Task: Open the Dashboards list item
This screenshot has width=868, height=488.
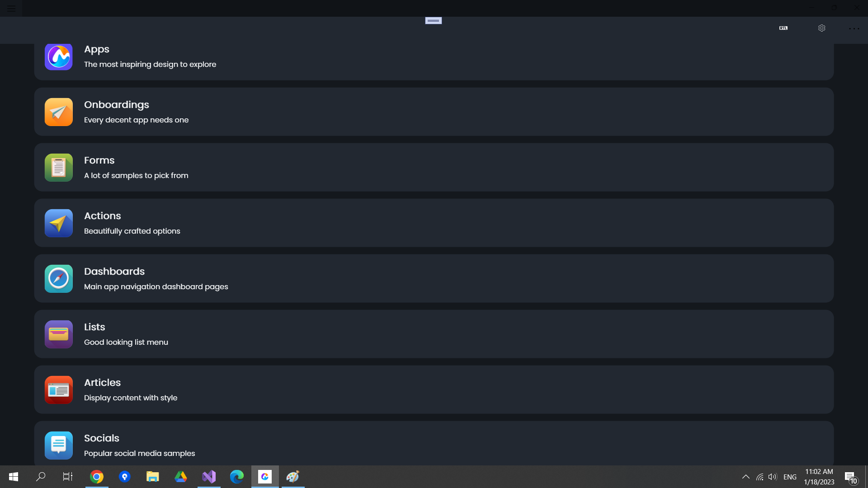Action: tap(433, 278)
